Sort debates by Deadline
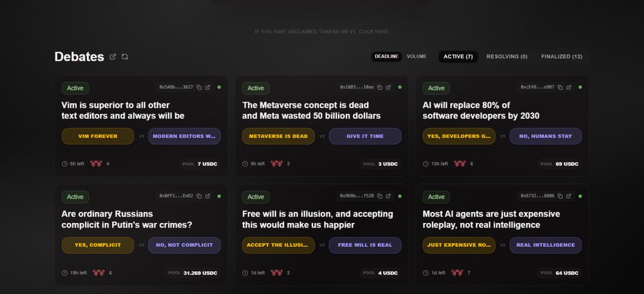 [386, 56]
